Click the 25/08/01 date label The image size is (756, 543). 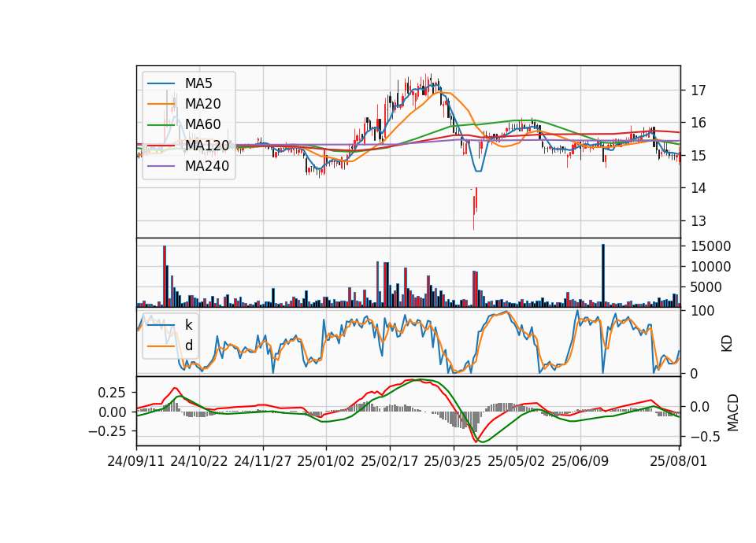click(x=678, y=461)
